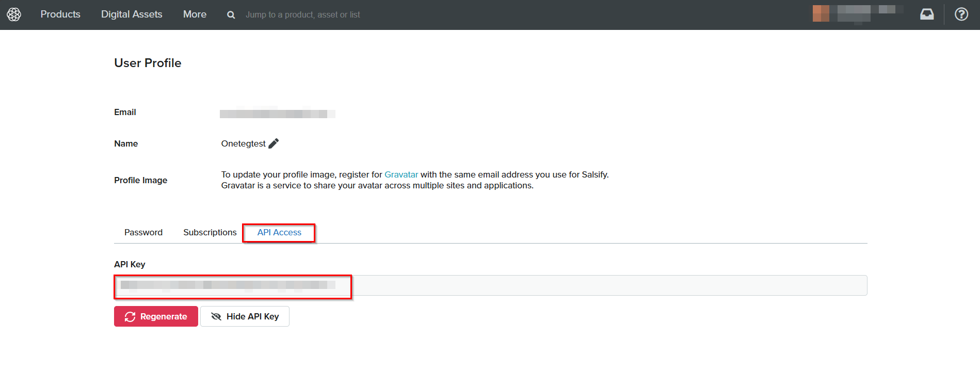
Task: Edit the name with pencil icon
Action: [274, 143]
